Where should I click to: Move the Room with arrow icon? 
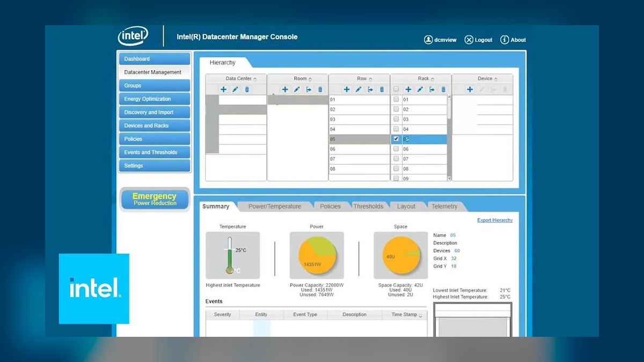click(309, 90)
